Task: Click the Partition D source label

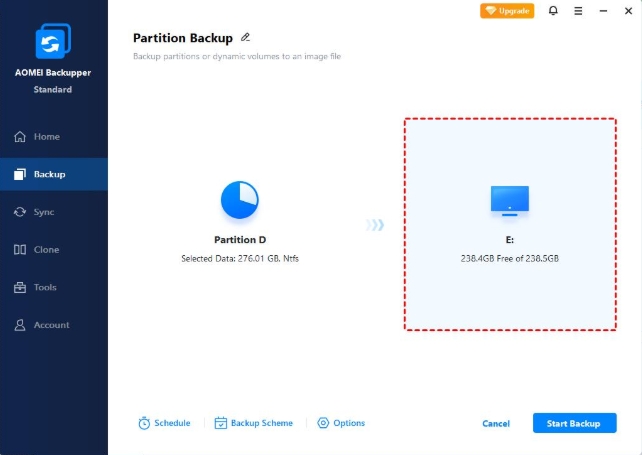Action: click(240, 240)
